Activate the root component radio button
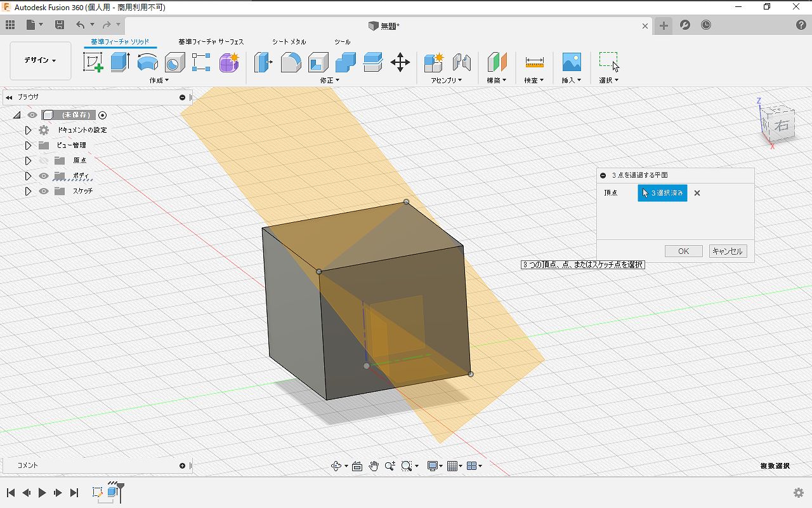The height and width of the screenshot is (508, 812). pos(103,115)
